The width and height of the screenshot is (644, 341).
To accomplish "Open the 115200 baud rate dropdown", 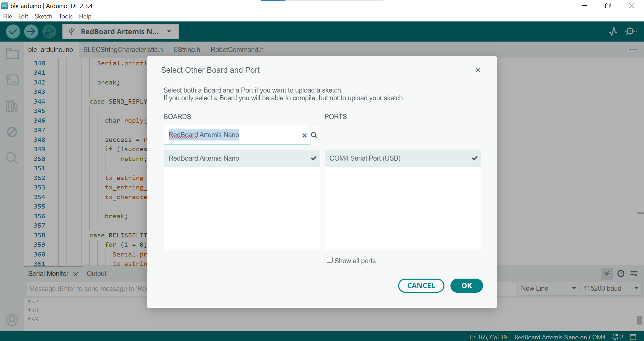I will click(610, 288).
